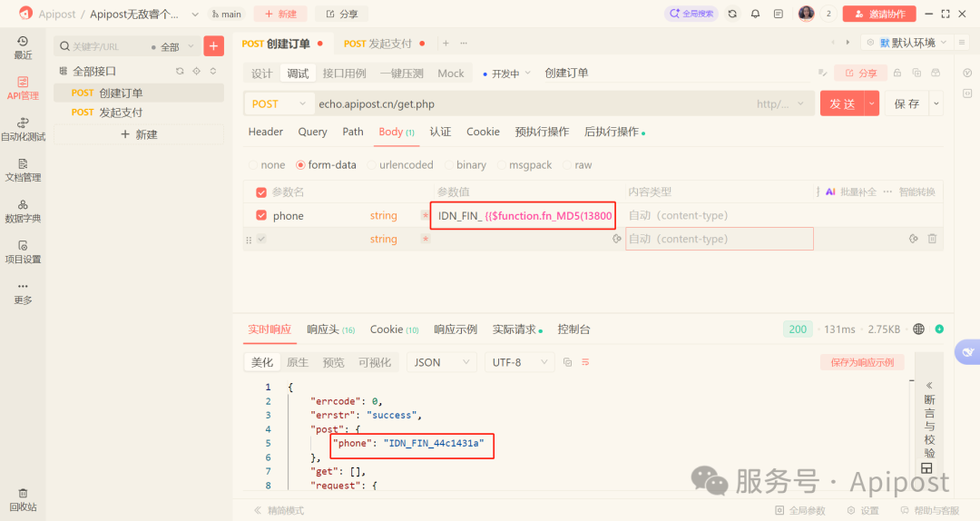980x521 pixels.
Task: Open the http protocol dropdown
Action: [x=780, y=103]
